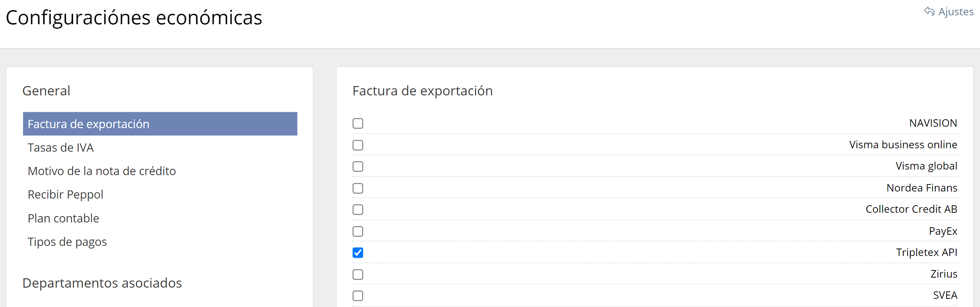The width and height of the screenshot is (980, 307).
Task: Enable the Nordea Finans export option
Action: 358,188
